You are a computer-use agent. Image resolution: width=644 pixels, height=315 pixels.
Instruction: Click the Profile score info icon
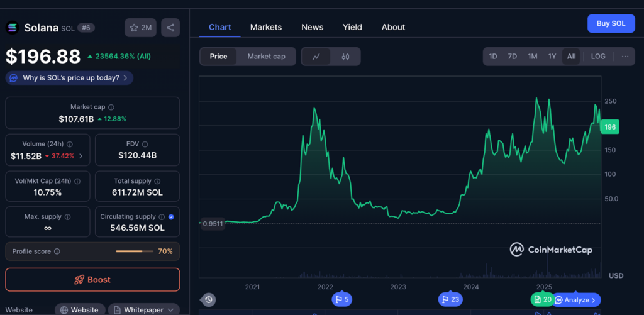(x=57, y=251)
